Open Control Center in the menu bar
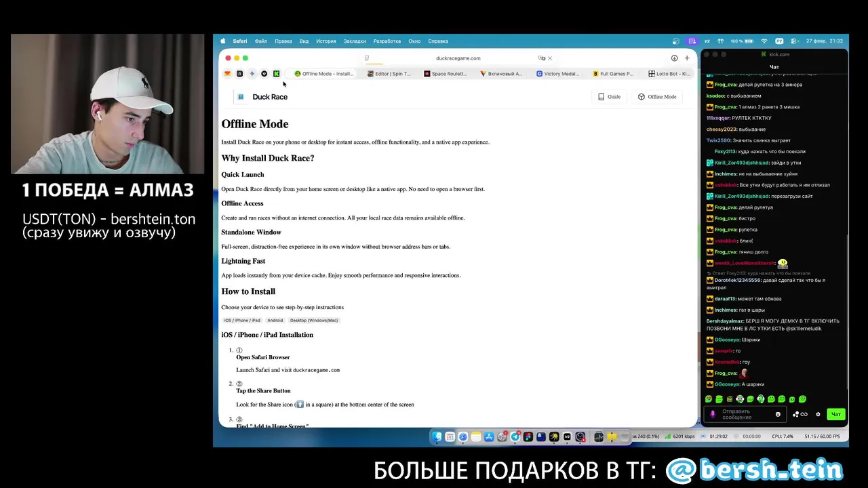Viewport: 868px width, 488px height. pos(793,41)
